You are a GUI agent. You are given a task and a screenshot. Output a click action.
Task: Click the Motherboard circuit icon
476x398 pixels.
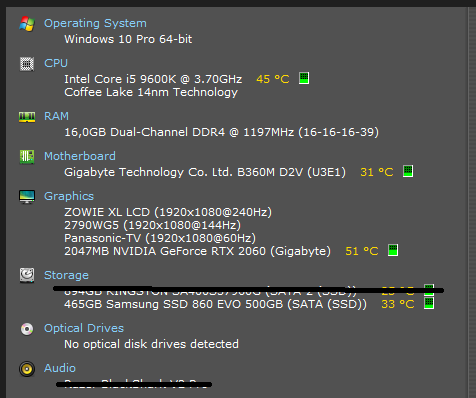point(27,157)
